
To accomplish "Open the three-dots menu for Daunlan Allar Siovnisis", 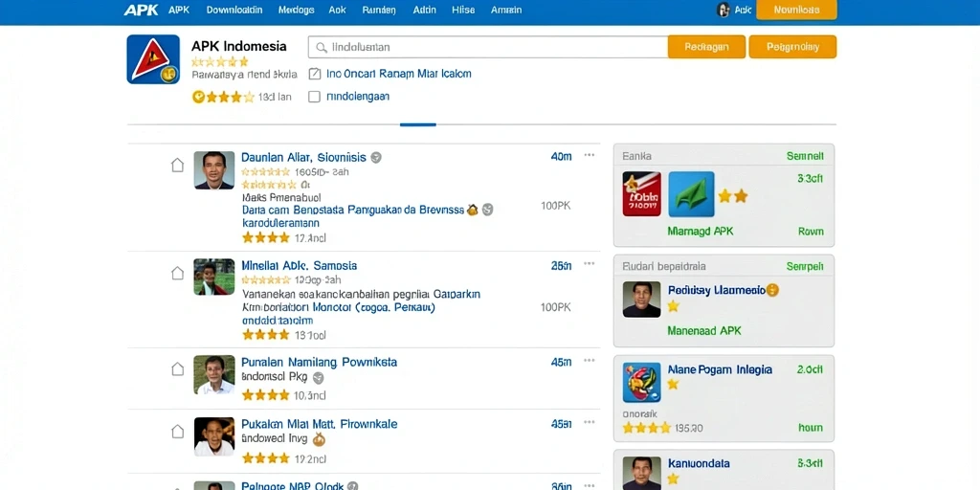I will point(590,156).
